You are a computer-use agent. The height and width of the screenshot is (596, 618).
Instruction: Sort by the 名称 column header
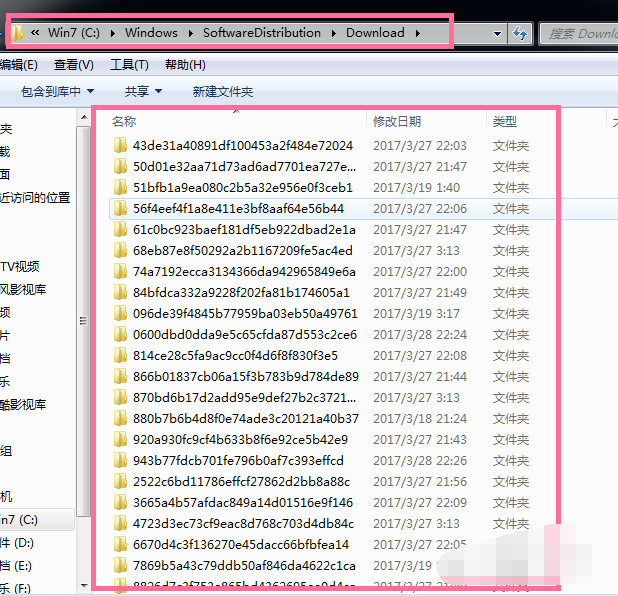tap(124, 121)
